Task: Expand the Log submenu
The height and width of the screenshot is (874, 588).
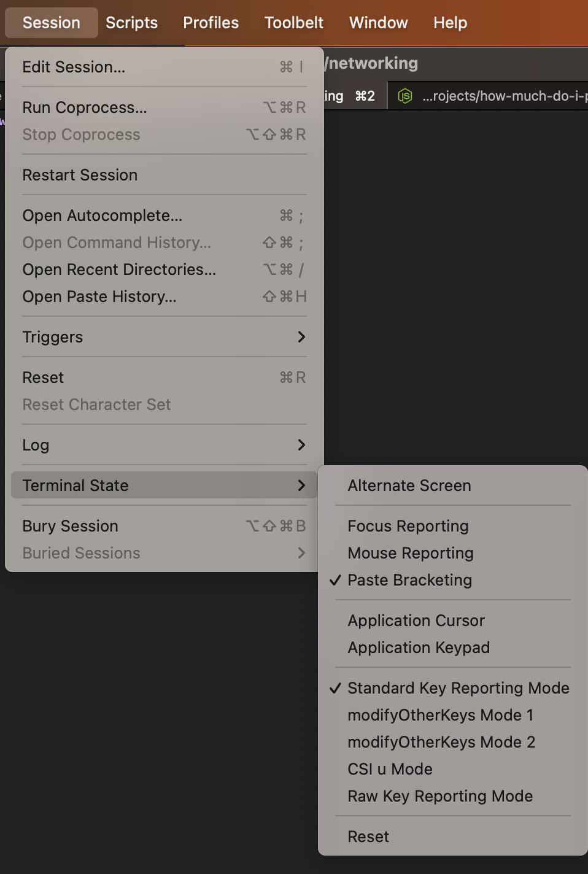Action: click(x=164, y=445)
